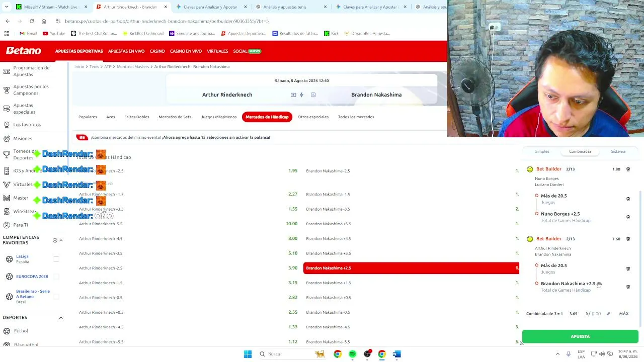The image size is (644, 362).
Task: Open the Otros especiales tab
Action: point(313,117)
